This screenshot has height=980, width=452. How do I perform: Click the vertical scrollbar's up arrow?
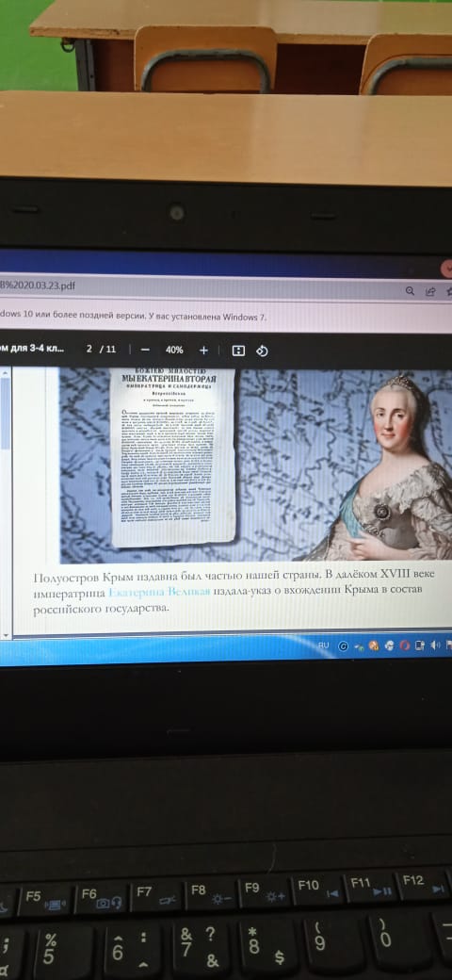[6, 372]
